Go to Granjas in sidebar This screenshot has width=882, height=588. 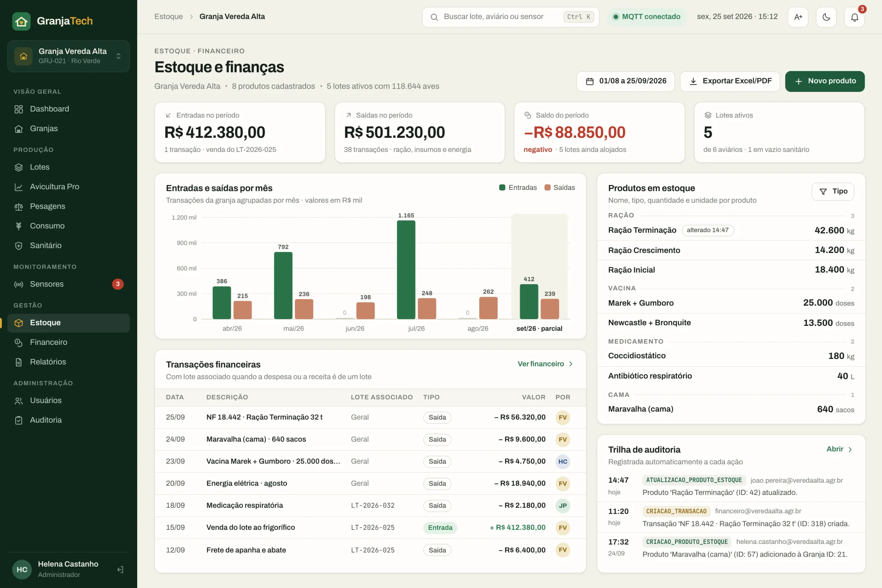(x=69, y=128)
